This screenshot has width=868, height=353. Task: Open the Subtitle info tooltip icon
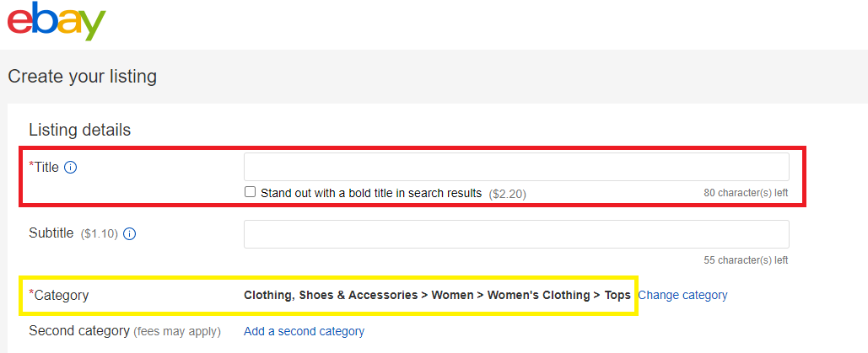pos(130,234)
